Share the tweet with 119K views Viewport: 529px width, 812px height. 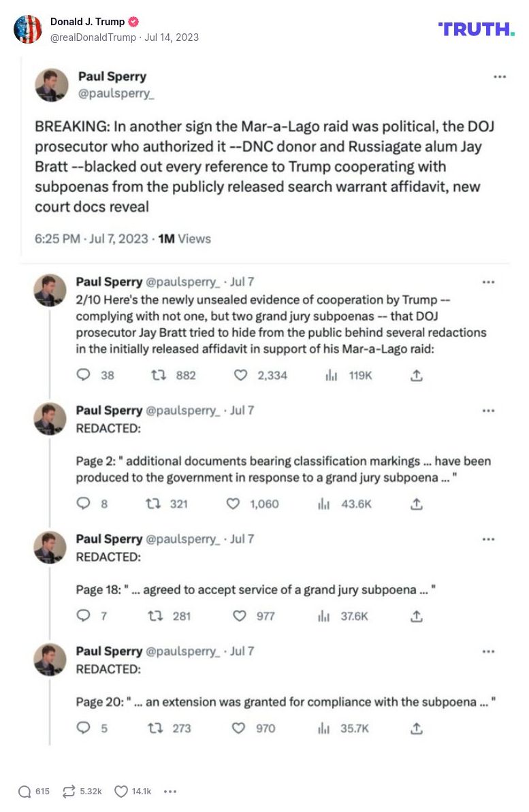[x=417, y=375]
